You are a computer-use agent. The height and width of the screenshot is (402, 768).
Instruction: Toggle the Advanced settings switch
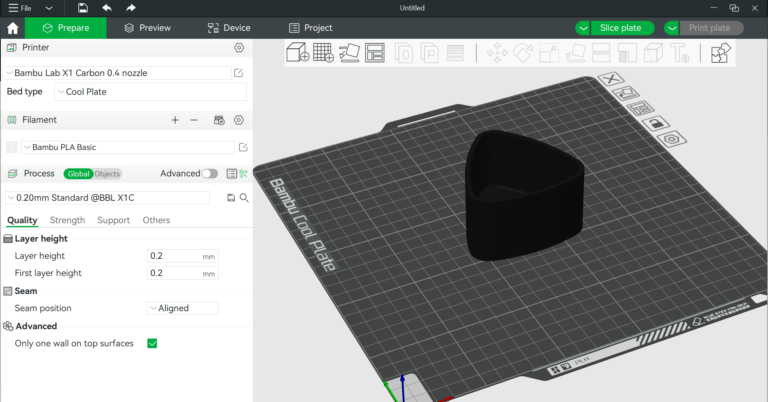click(210, 173)
